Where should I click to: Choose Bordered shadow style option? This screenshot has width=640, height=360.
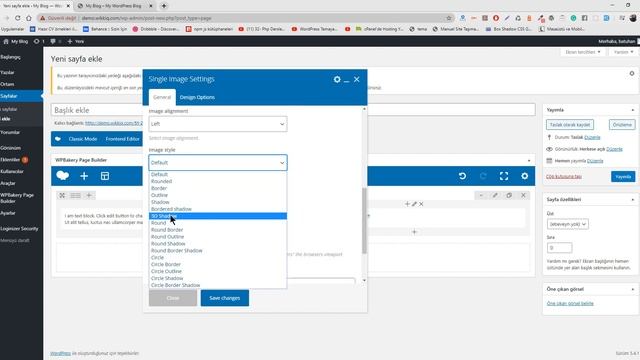(x=218, y=209)
